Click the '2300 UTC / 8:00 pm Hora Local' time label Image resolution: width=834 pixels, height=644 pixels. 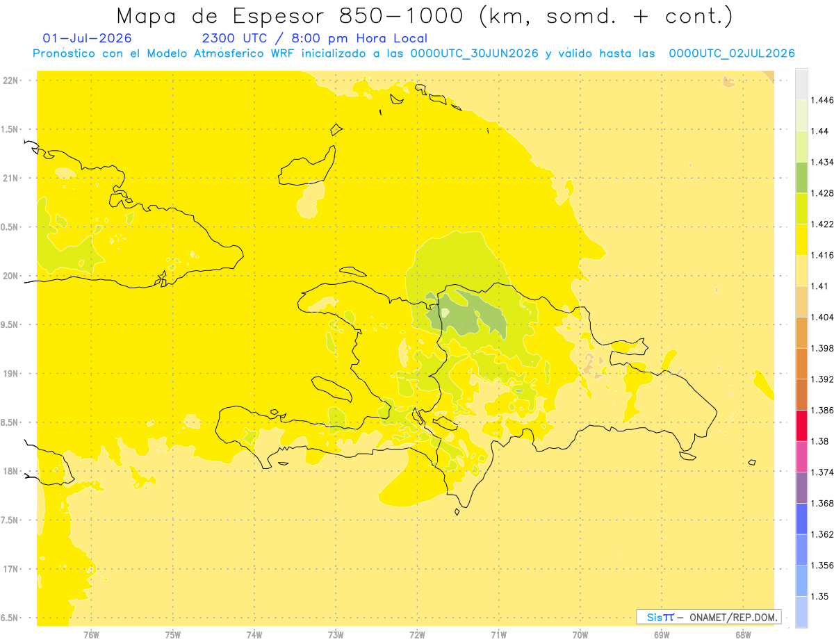315,39
